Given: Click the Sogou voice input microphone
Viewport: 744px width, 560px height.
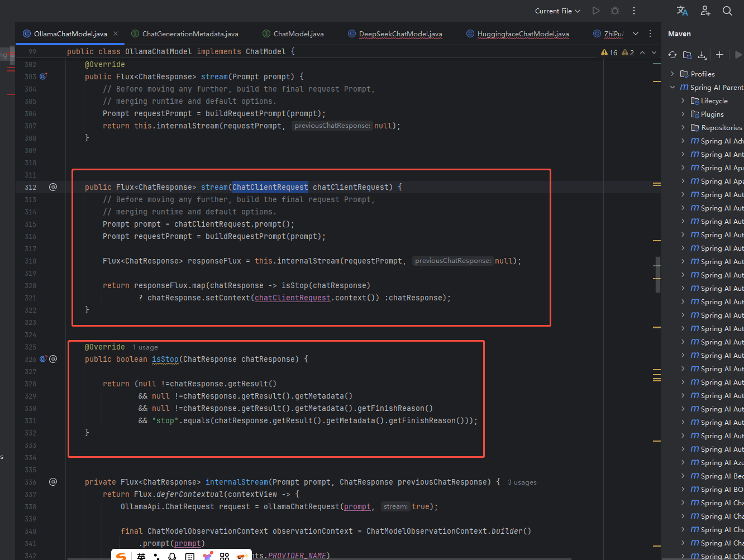Looking at the screenshot, I should (x=173, y=557).
